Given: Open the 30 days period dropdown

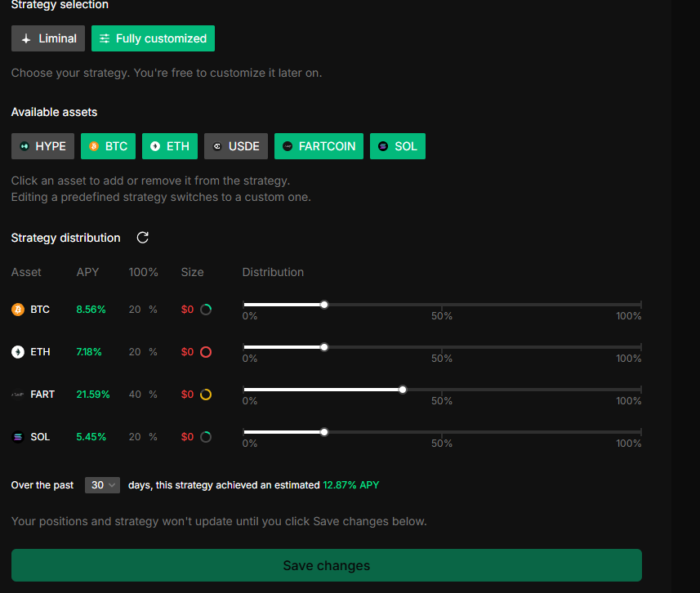Looking at the screenshot, I should pyautogui.click(x=102, y=485).
